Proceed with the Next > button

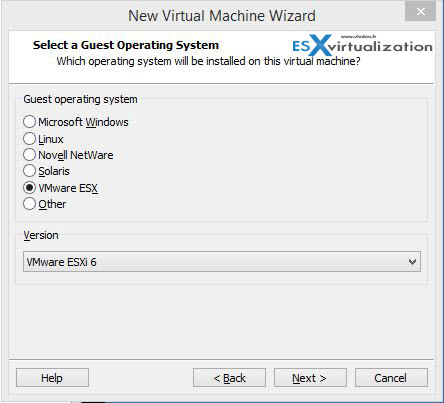[x=310, y=378]
